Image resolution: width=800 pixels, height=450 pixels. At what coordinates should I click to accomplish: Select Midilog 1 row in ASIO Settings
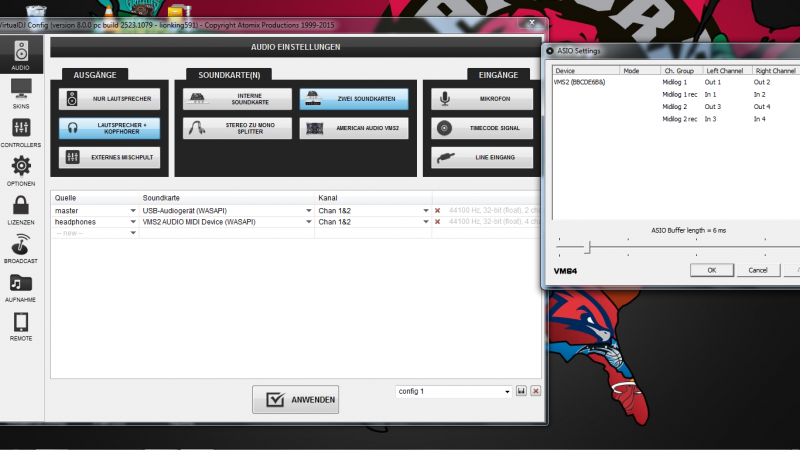[x=674, y=82]
